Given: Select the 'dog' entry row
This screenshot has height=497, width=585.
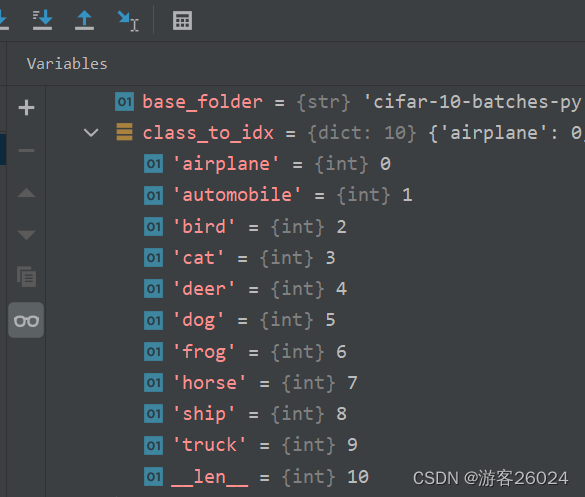Looking at the screenshot, I should (315, 320).
